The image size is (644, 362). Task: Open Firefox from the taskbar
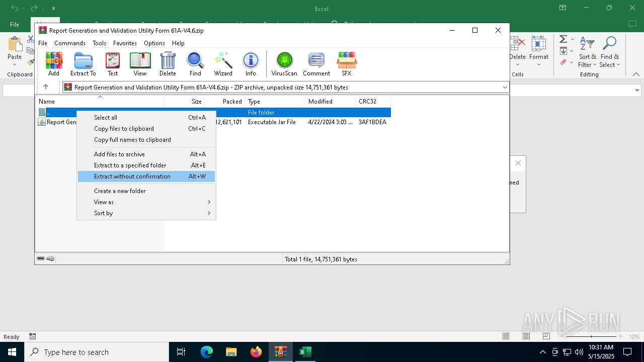(x=256, y=352)
